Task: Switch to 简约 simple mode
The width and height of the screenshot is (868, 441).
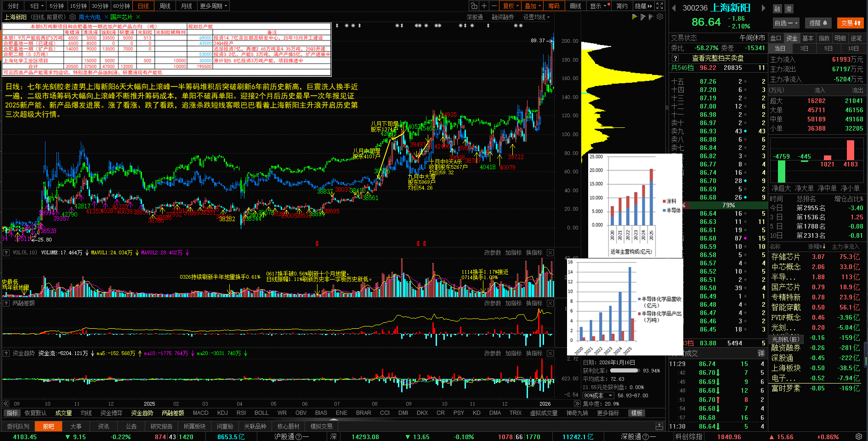Action: click(622, 6)
